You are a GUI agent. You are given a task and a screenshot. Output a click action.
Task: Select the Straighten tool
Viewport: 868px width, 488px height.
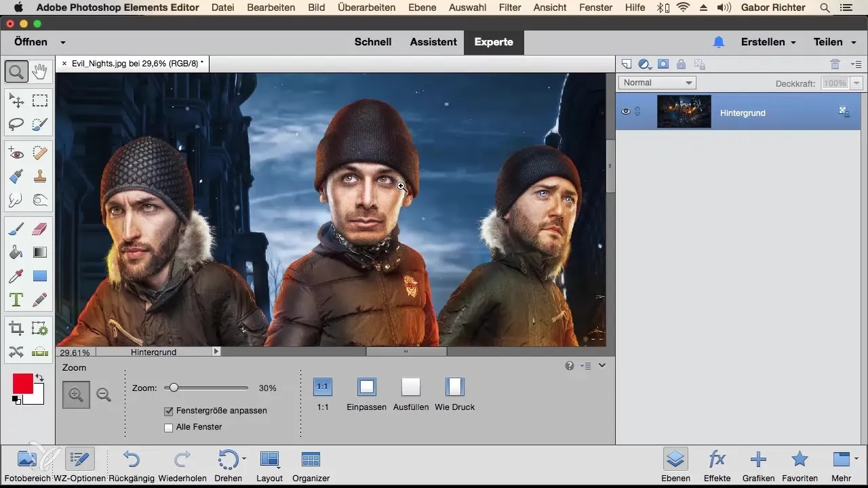(40, 352)
